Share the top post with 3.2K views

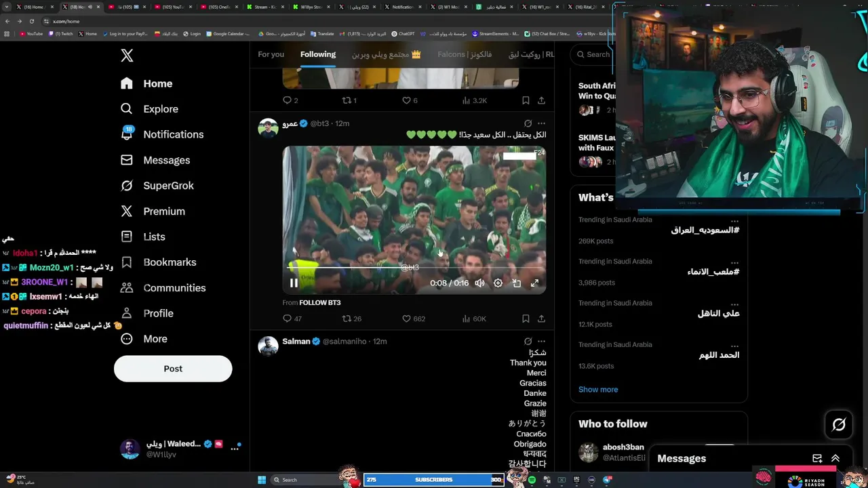point(541,100)
